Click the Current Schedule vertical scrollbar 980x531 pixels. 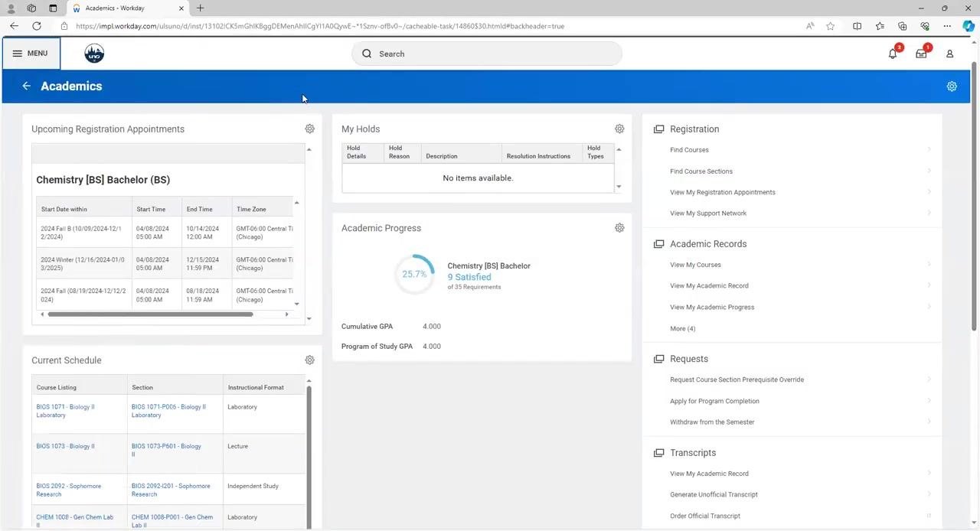coord(309,455)
